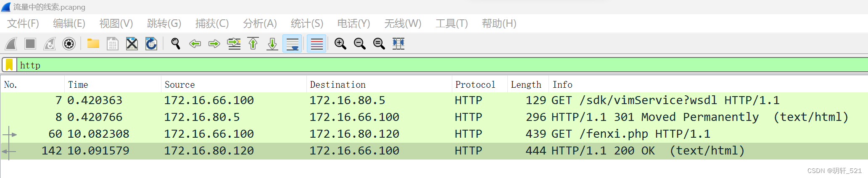Click the display filter bookmark button
The image size is (868, 178).
click(x=9, y=65)
